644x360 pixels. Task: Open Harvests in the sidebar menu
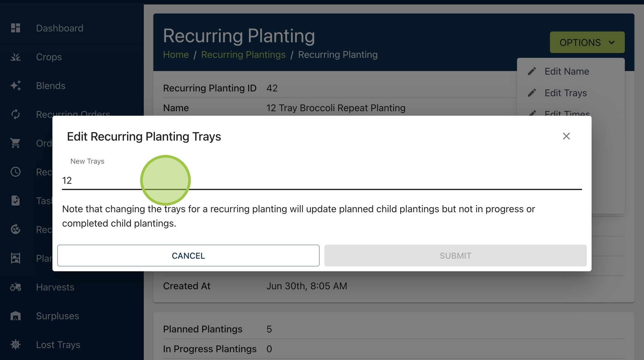[x=55, y=287]
